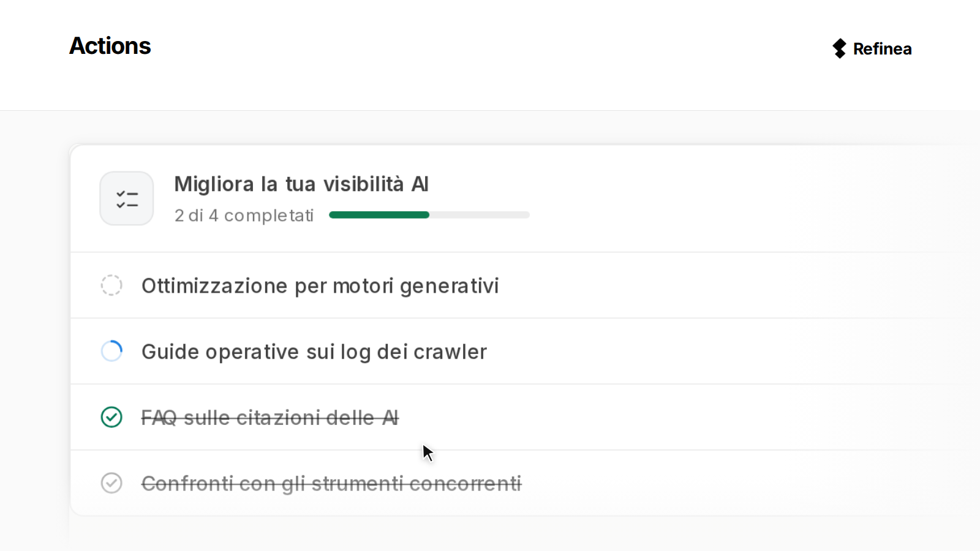This screenshot has height=551, width=980.
Task: Select the 2 di 4 completati counter
Action: [244, 216]
